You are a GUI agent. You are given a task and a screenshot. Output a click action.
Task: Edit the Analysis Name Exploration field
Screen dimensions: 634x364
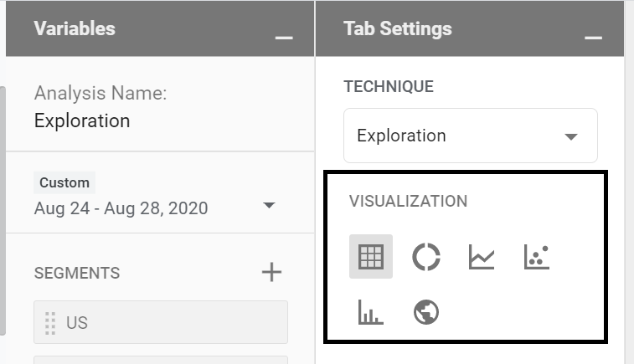point(82,120)
